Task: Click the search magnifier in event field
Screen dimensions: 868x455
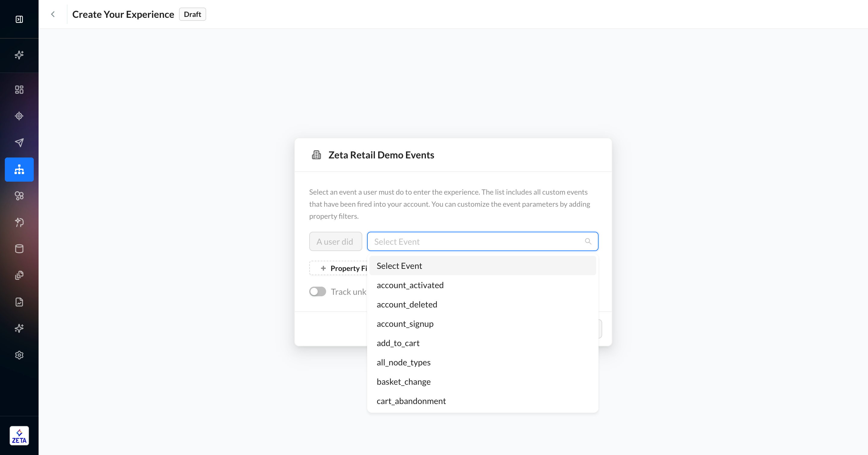Action: [x=588, y=241]
